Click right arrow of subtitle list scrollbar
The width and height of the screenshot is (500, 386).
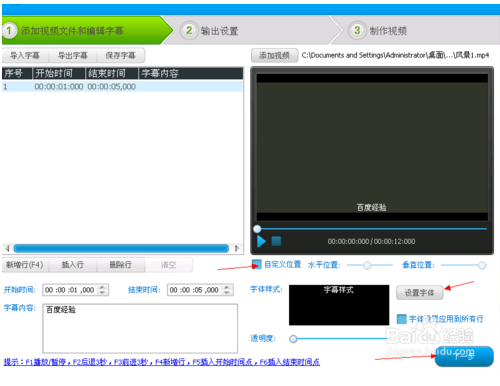point(237,248)
